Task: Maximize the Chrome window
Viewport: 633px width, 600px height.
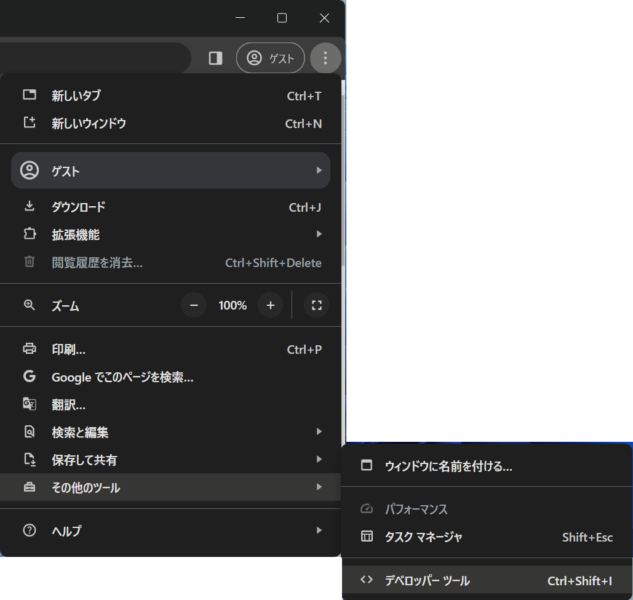Action: click(x=282, y=18)
